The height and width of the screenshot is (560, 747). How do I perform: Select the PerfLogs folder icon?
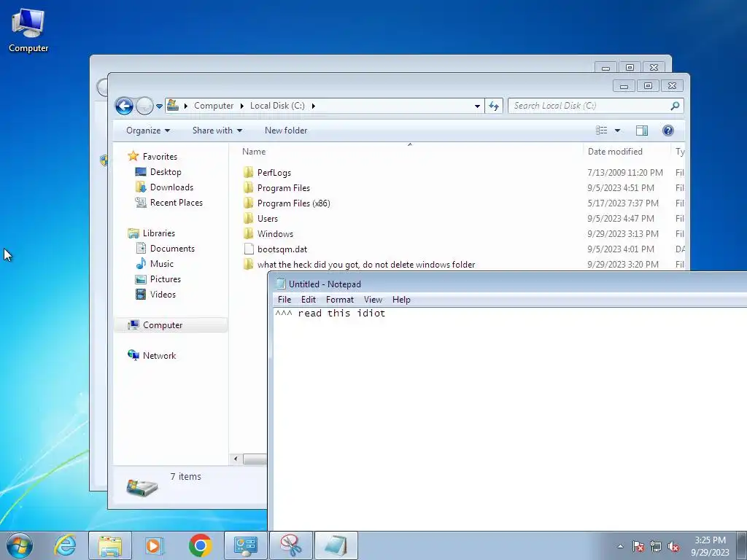pos(248,172)
